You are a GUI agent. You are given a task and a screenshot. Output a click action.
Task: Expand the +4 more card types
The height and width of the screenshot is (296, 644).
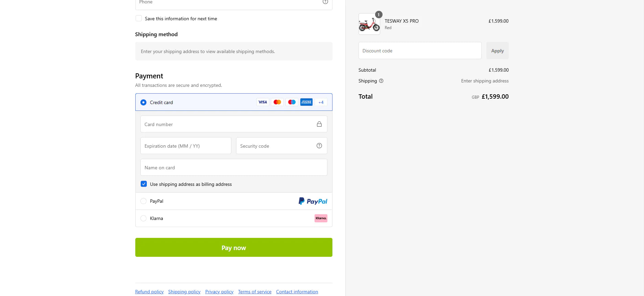click(x=321, y=102)
